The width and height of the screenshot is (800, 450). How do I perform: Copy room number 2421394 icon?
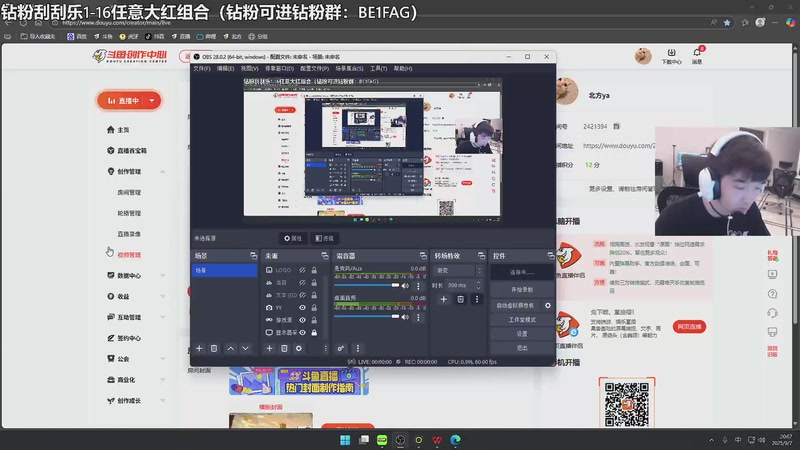pyautogui.click(x=616, y=126)
